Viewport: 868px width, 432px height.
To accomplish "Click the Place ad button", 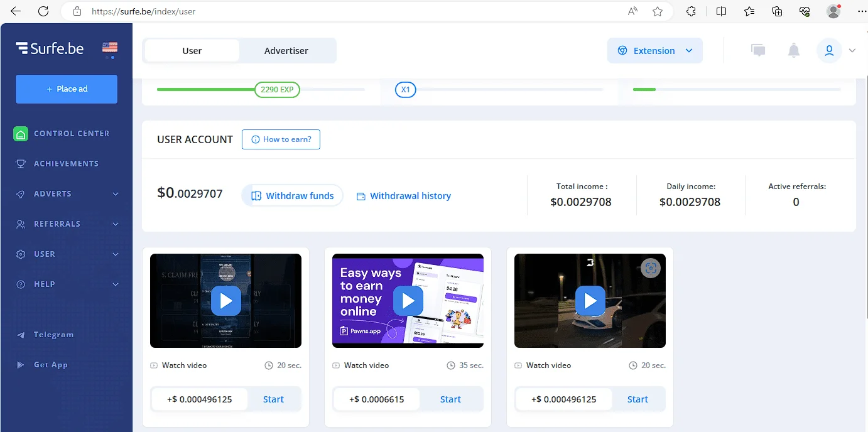I will 67,89.
